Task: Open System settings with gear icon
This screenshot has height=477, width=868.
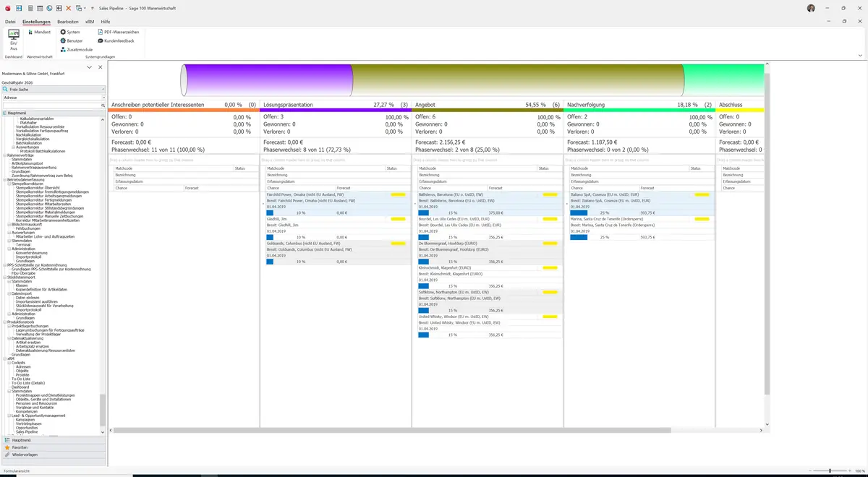Action: [70, 32]
